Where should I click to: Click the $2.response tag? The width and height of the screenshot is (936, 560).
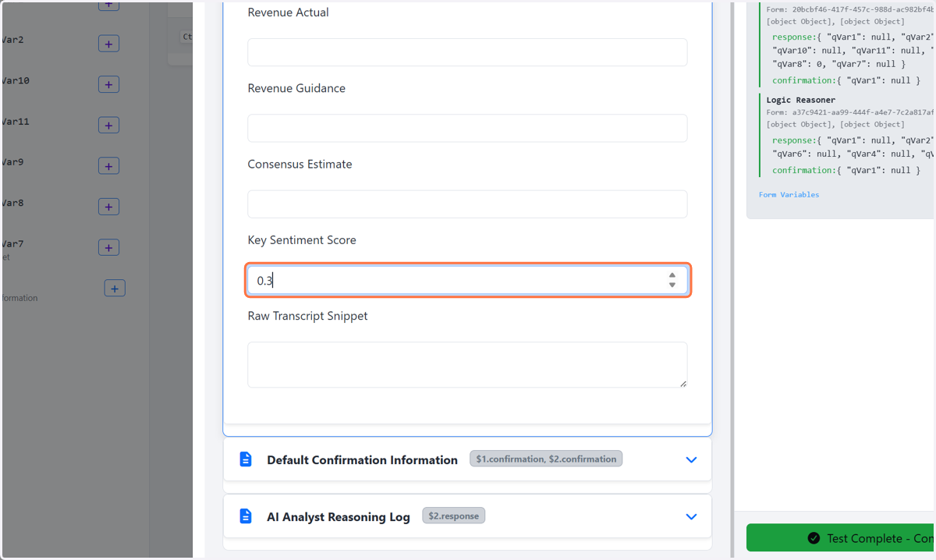click(x=454, y=516)
